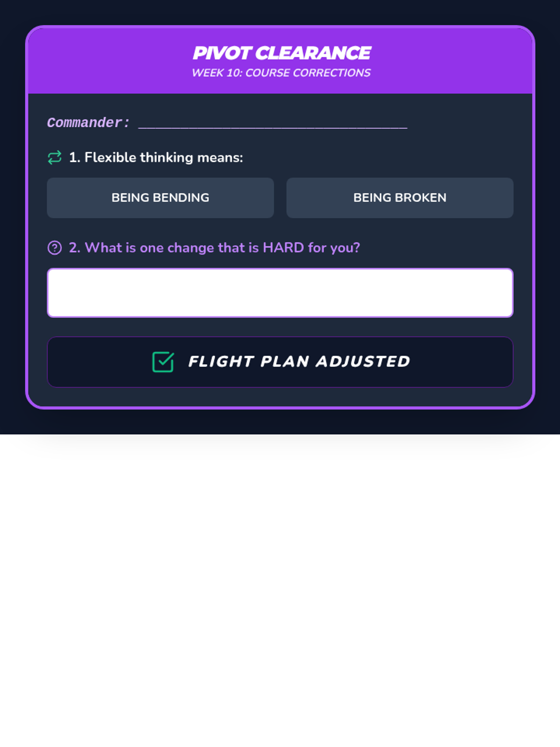This screenshot has width=560, height=747.
Task: Click the word FLIGHT beside the checkbox
Action: pyautogui.click(x=221, y=361)
